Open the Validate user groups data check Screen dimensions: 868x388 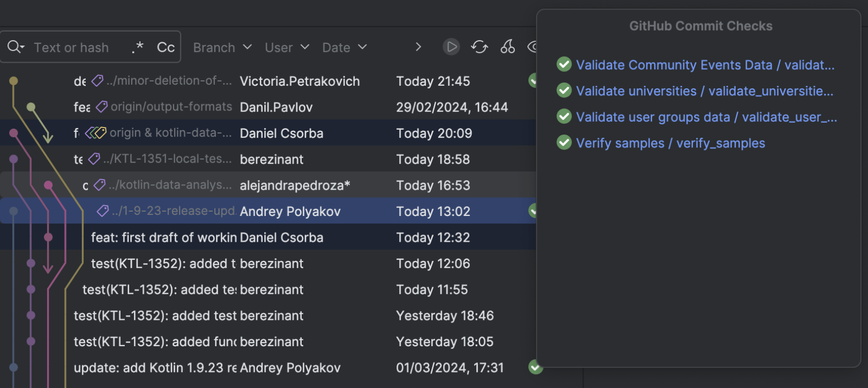pos(706,117)
